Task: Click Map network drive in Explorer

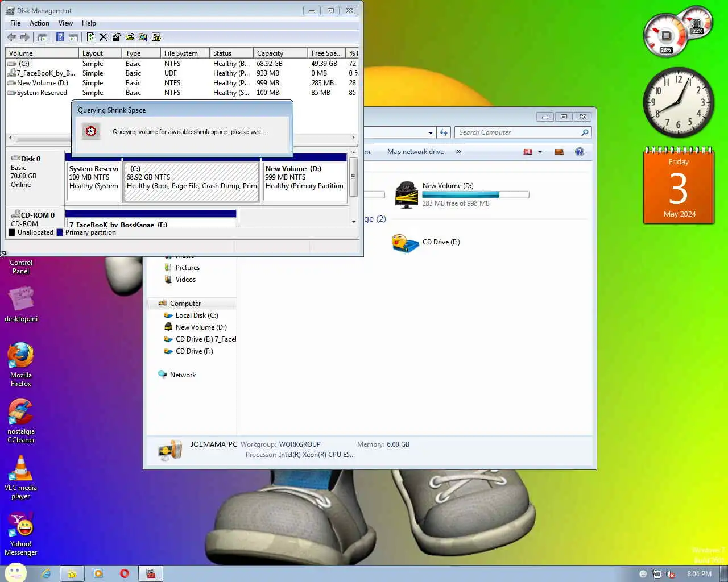Action: tap(415, 152)
